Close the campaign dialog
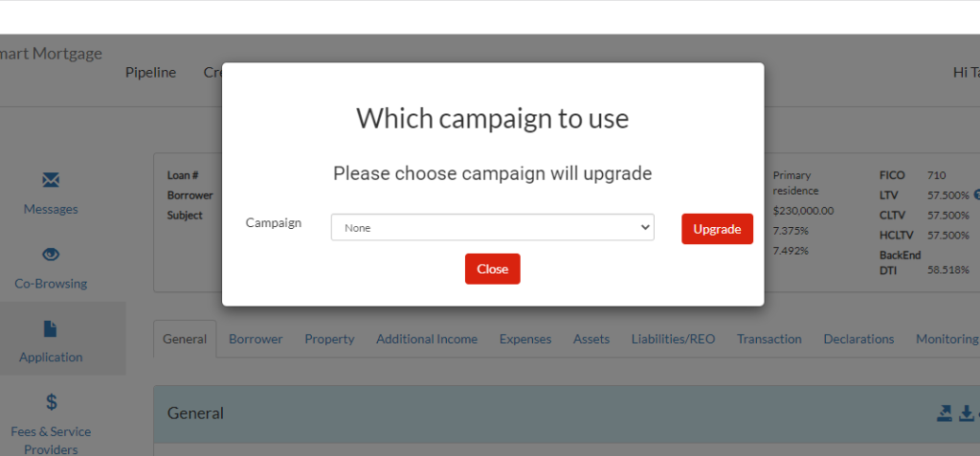980x456 pixels. tap(493, 269)
